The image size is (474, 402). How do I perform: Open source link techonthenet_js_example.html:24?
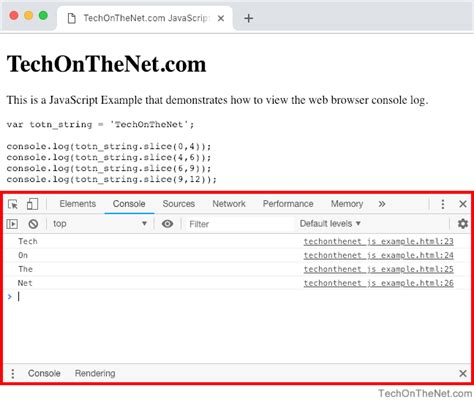(x=379, y=255)
